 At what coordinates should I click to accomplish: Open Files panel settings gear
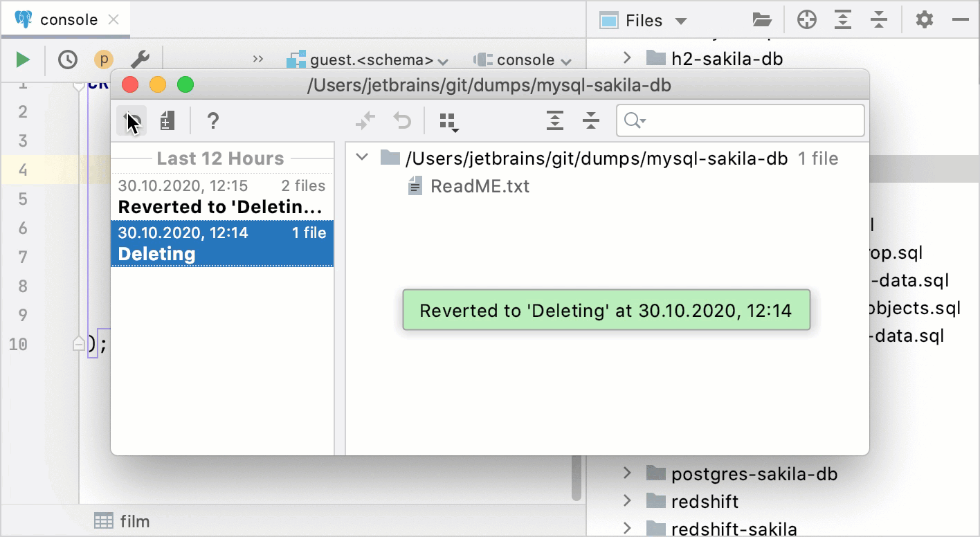pos(923,19)
